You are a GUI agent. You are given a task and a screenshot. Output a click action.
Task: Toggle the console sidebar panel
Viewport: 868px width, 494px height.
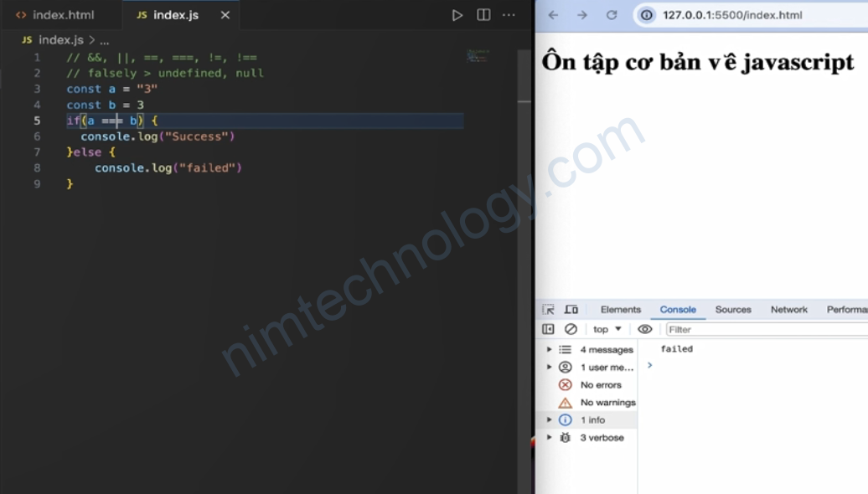coord(548,329)
